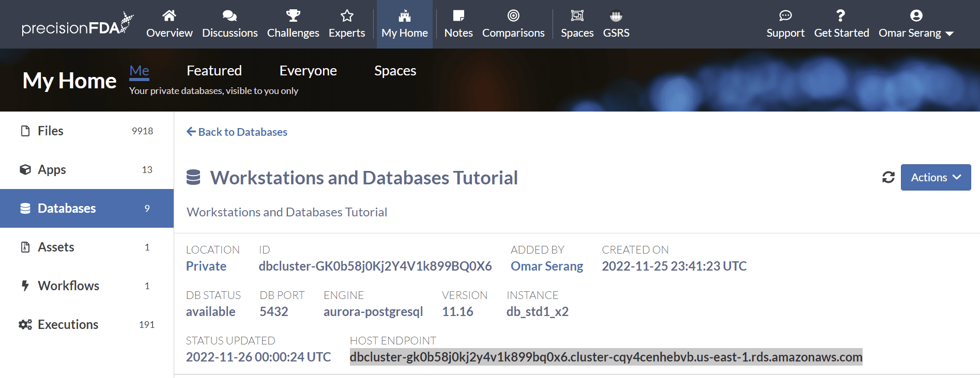Open the Omar Serang user menu
Image resolution: width=980 pixels, height=378 pixels.
click(x=916, y=24)
